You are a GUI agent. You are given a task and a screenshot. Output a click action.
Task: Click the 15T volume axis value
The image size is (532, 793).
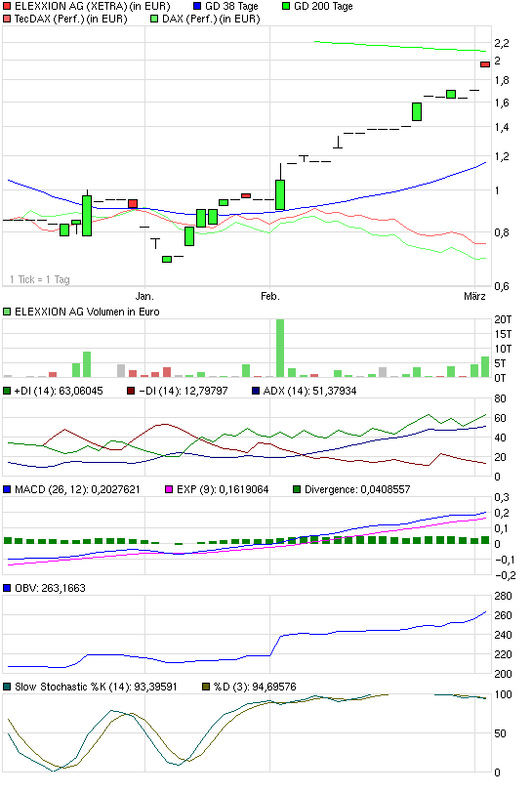(x=503, y=334)
